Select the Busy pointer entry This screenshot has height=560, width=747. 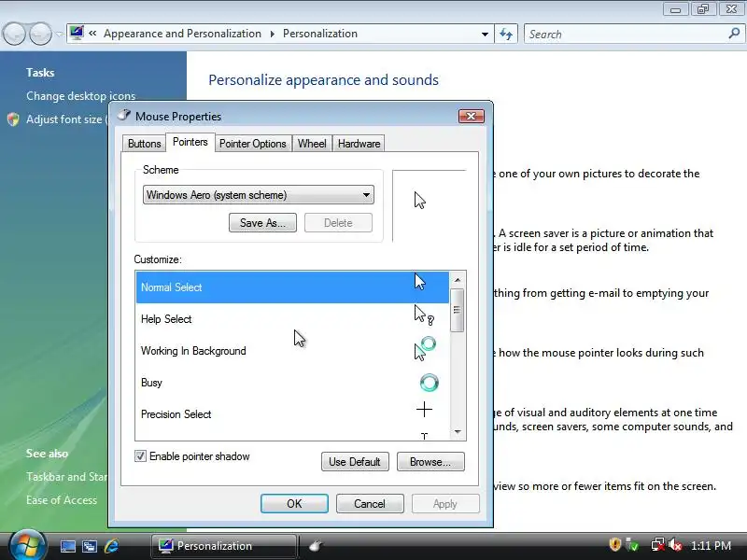click(x=292, y=383)
